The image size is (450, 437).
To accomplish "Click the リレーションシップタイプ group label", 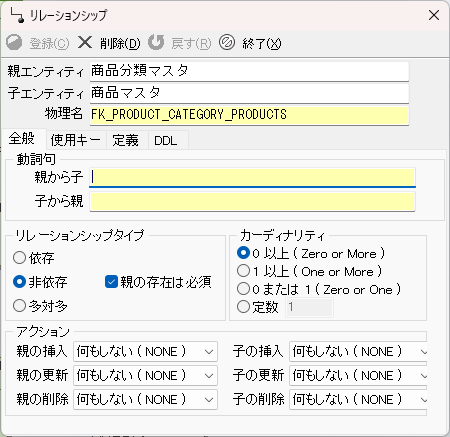I will tap(80, 236).
